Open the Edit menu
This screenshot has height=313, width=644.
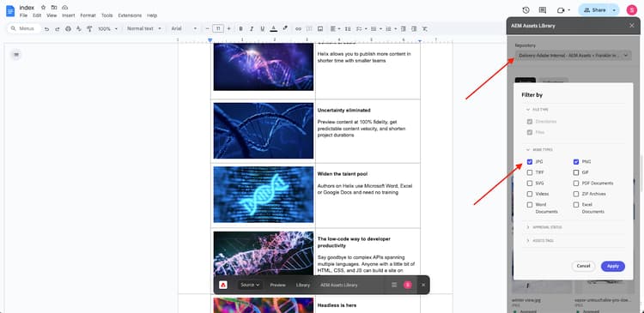coord(37,15)
